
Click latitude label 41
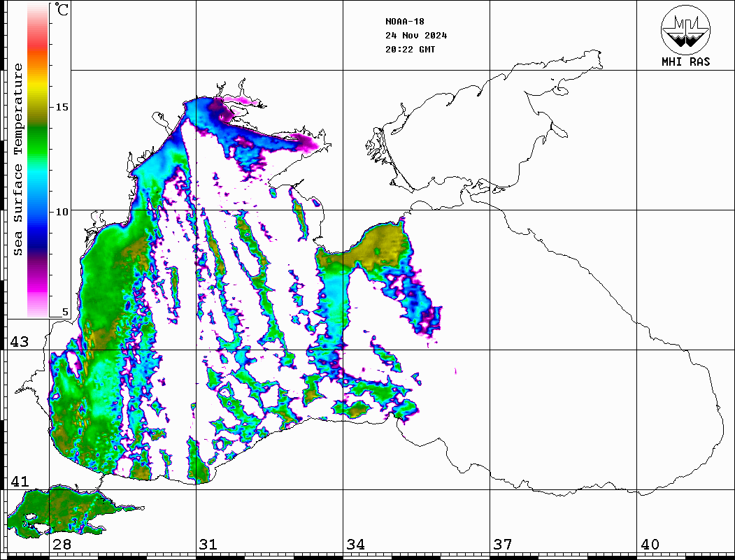[x=20, y=482]
